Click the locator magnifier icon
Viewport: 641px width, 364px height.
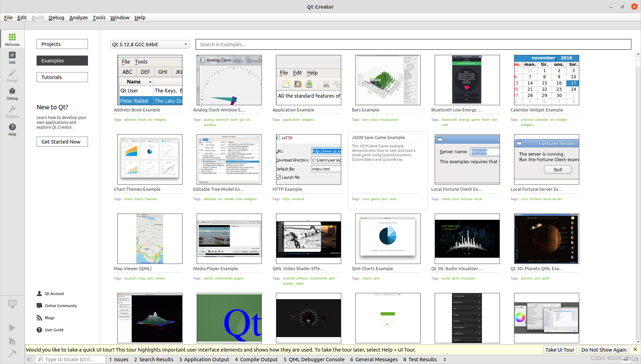click(41, 359)
